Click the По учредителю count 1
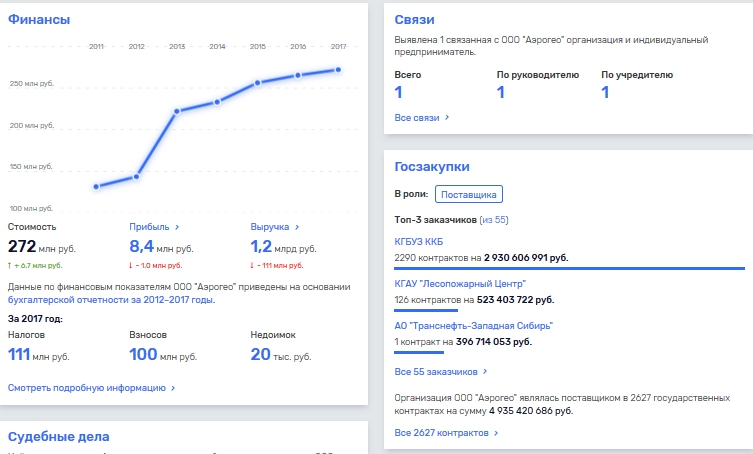The width and height of the screenshot is (753, 454). [x=605, y=92]
